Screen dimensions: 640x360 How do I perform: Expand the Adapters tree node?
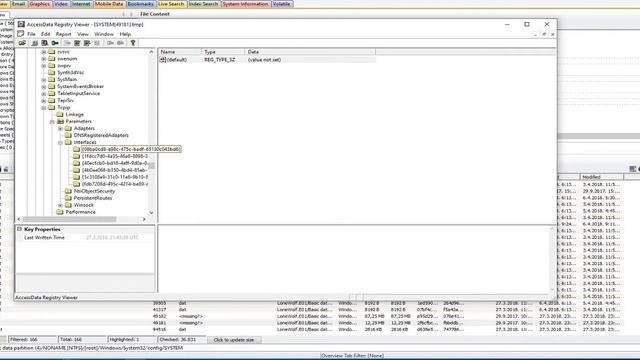[x=60, y=129]
